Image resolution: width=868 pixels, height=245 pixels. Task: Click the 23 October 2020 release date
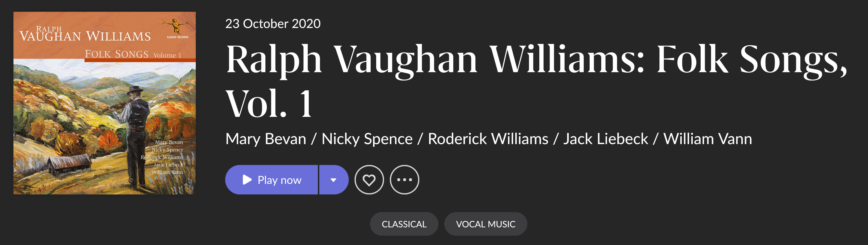coord(273,24)
